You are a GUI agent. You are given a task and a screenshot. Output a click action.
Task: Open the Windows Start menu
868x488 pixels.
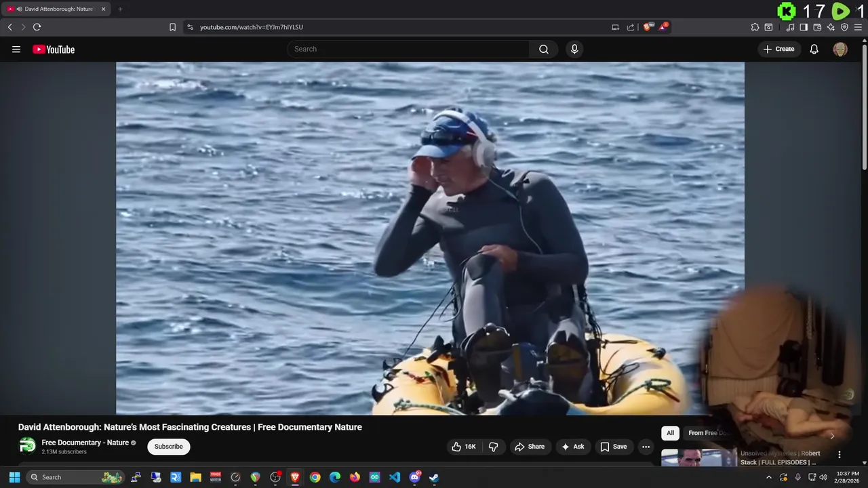[14, 477]
